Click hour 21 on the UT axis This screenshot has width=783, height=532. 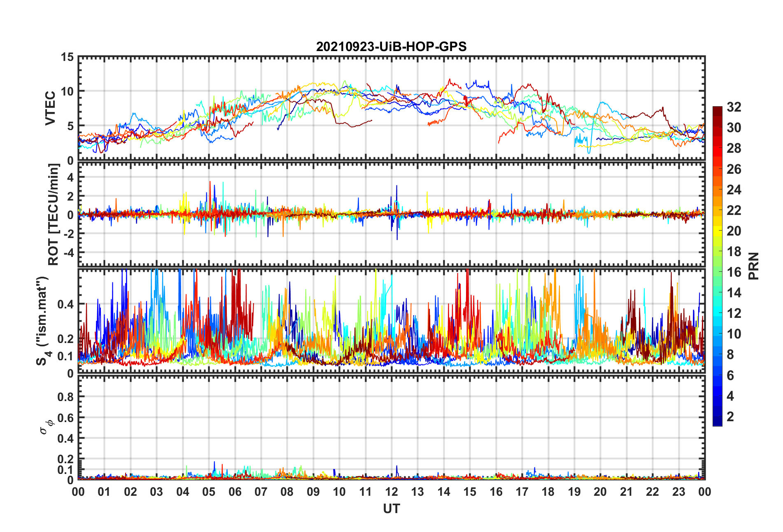[x=627, y=492]
